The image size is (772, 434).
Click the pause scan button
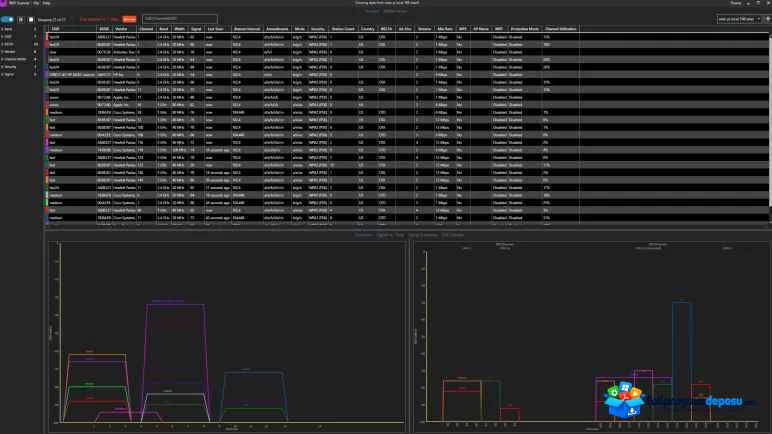coord(21,19)
